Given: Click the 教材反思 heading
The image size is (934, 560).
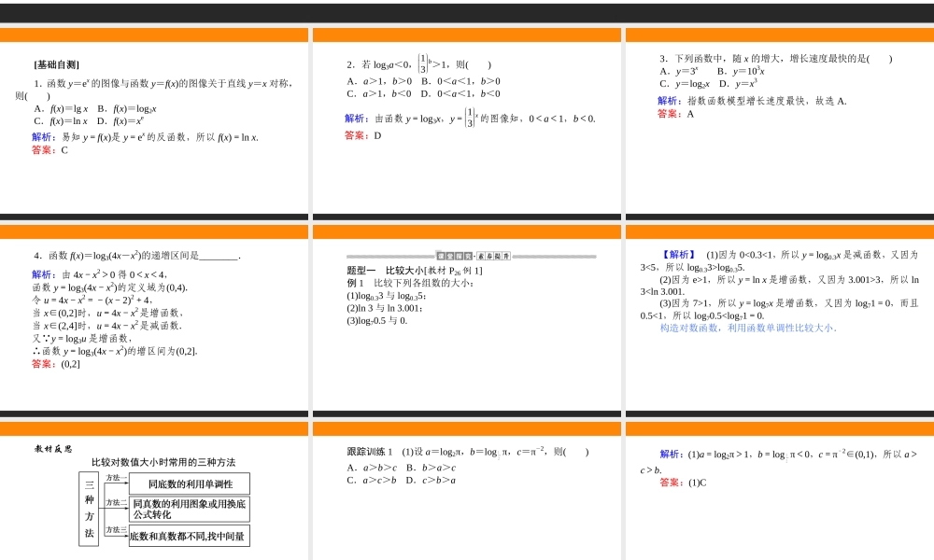Looking at the screenshot, I should point(53,449).
